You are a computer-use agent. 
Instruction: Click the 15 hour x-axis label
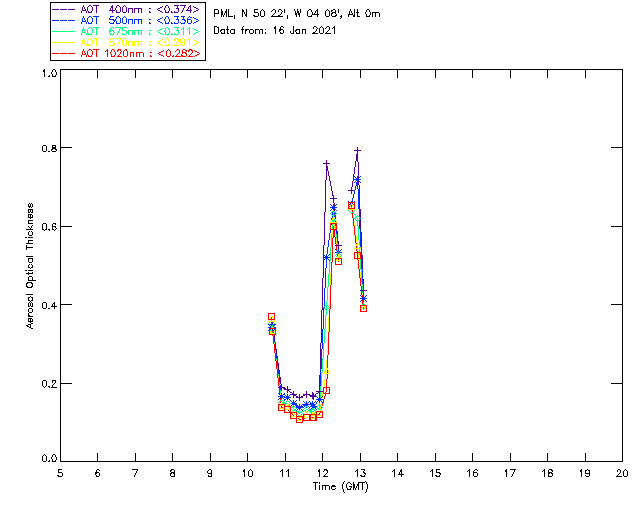(435, 473)
